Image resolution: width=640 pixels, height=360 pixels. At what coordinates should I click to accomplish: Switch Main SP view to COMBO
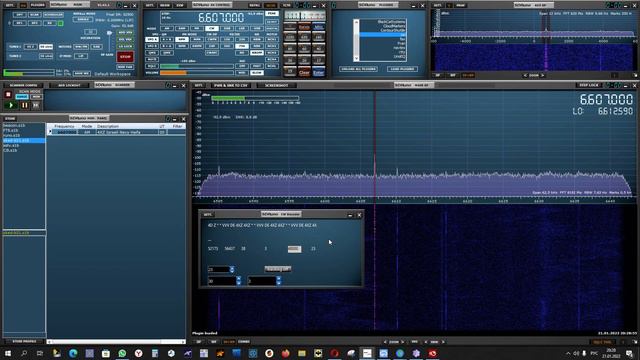[x=244, y=342]
